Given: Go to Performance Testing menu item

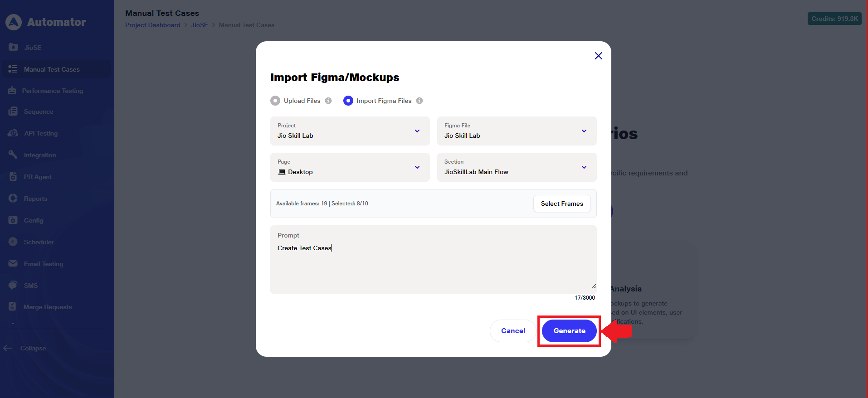Looking at the screenshot, I should pos(53,91).
